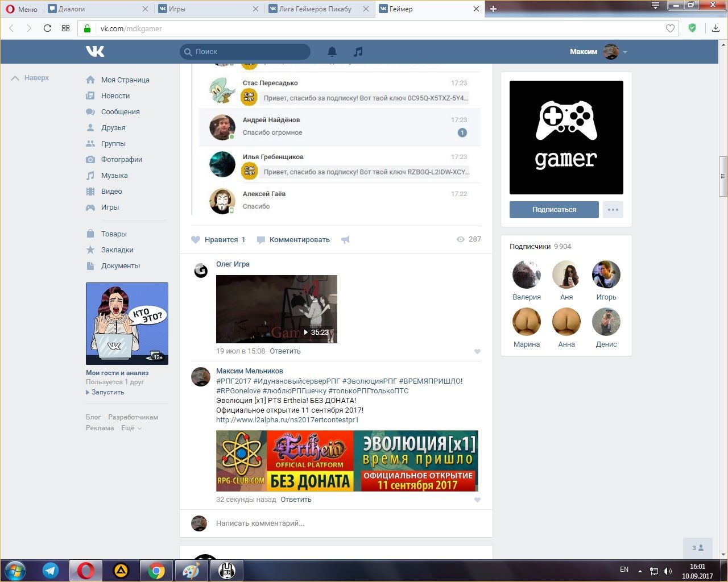Click the news icon beside Новости
Screen dimensions: 728x582
pos(90,96)
